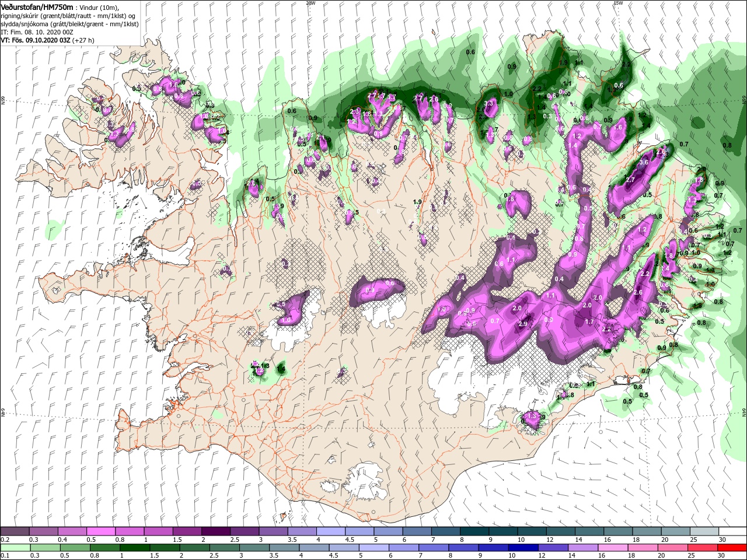The width and height of the screenshot is (747, 560).
Task: Pick upper legend swatch between 1.5 and 2
Action: [x=187, y=531]
